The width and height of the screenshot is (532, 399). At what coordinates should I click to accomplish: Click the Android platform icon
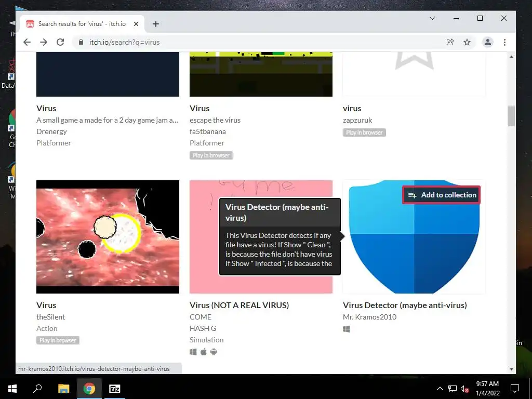tap(214, 352)
